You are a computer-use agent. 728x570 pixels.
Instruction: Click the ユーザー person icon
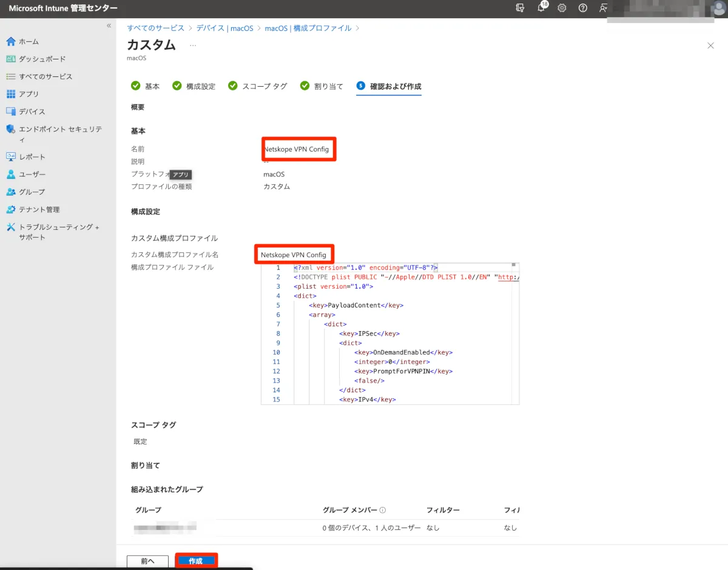point(10,174)
